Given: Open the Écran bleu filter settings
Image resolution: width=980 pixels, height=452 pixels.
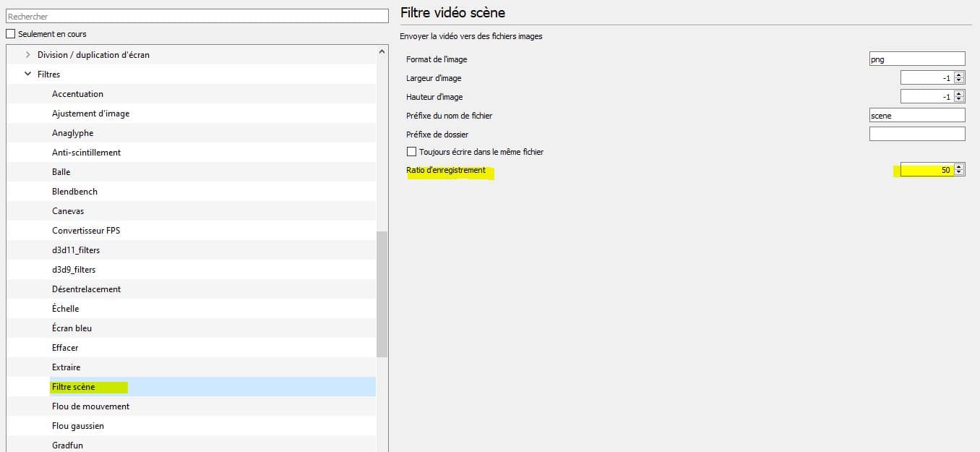Looking at the screenshot, I should tap(72, 328).
